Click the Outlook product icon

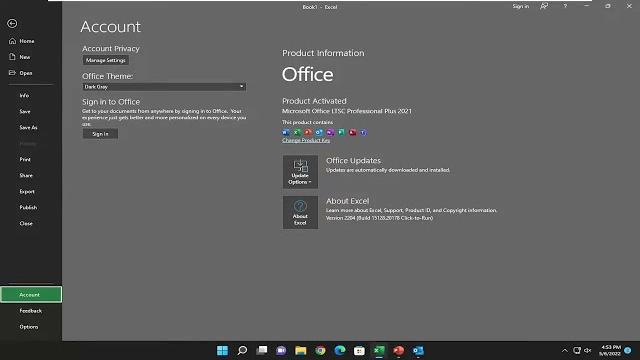tap(319, 132)
